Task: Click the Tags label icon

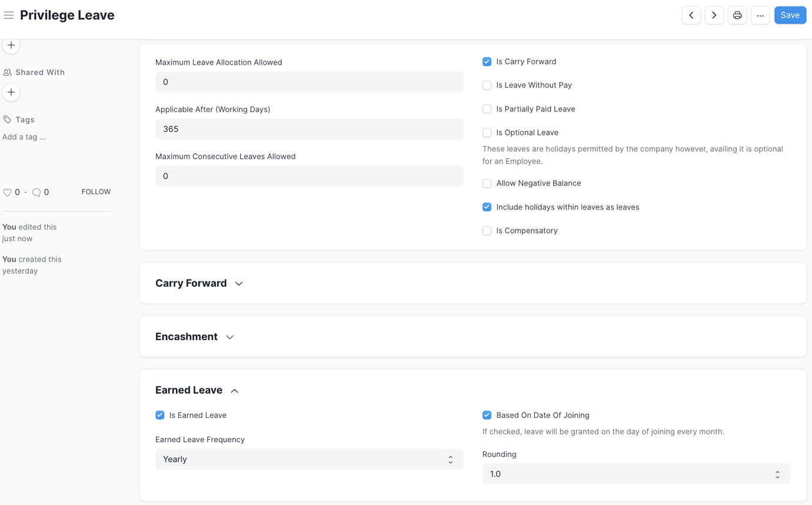Action: [x=6, y=119]
